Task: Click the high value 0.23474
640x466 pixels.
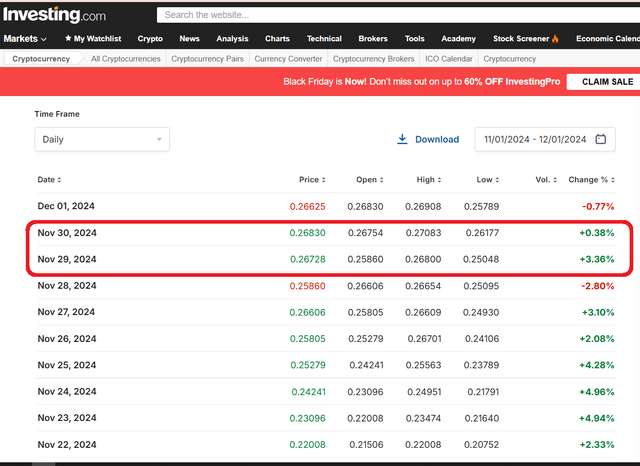Action: [423, 418]
